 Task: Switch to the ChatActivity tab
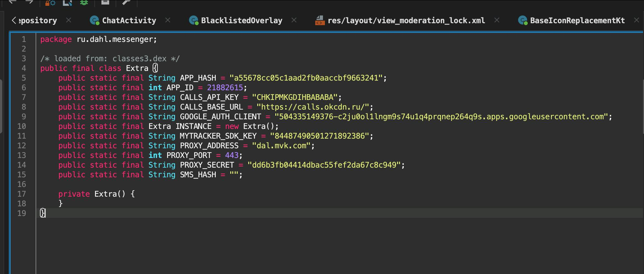tap(129, 21)
